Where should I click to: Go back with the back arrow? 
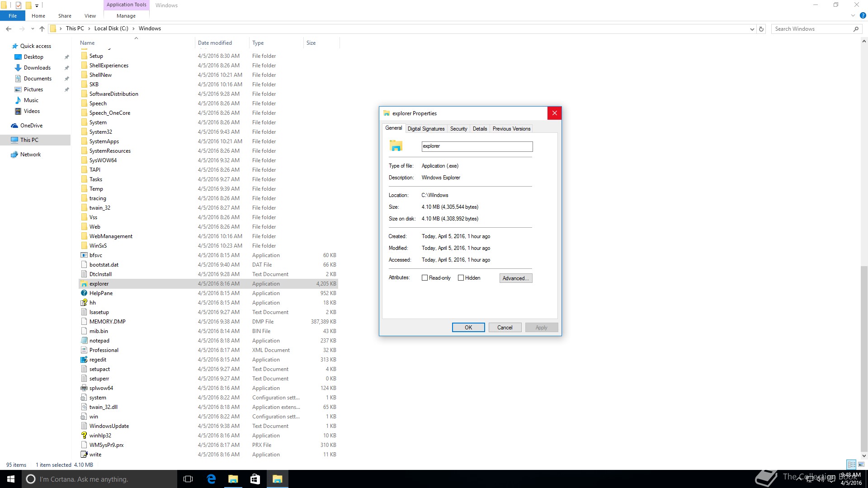tap(9, 29)
